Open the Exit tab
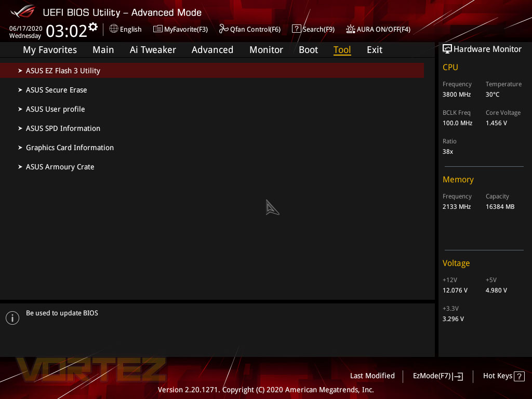This screenshot has width=532, height=399. [x=375, y=50]
